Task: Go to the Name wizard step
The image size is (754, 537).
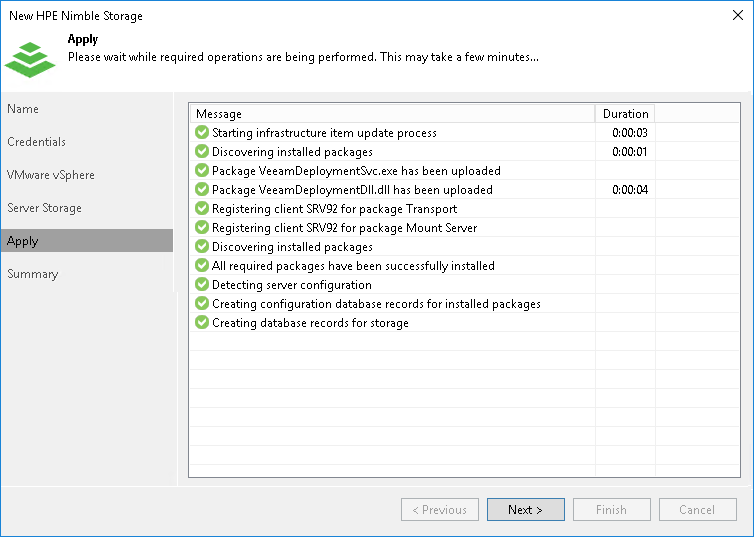Action: click(23, 109)
